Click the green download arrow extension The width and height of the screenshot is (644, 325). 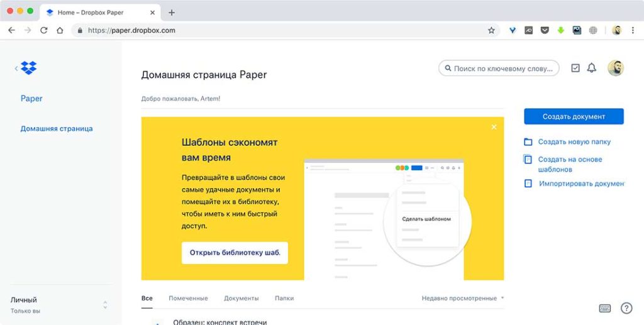(560, 30)
